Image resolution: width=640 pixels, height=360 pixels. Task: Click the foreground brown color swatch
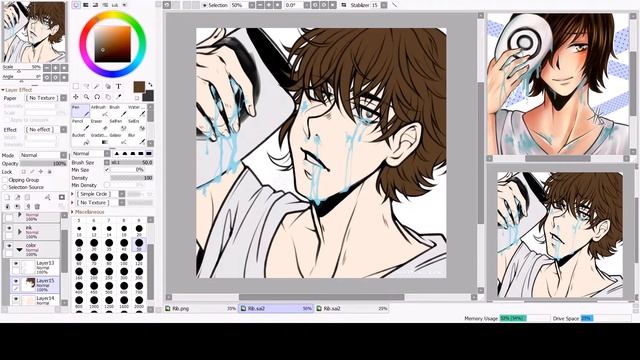click(139, 86)
